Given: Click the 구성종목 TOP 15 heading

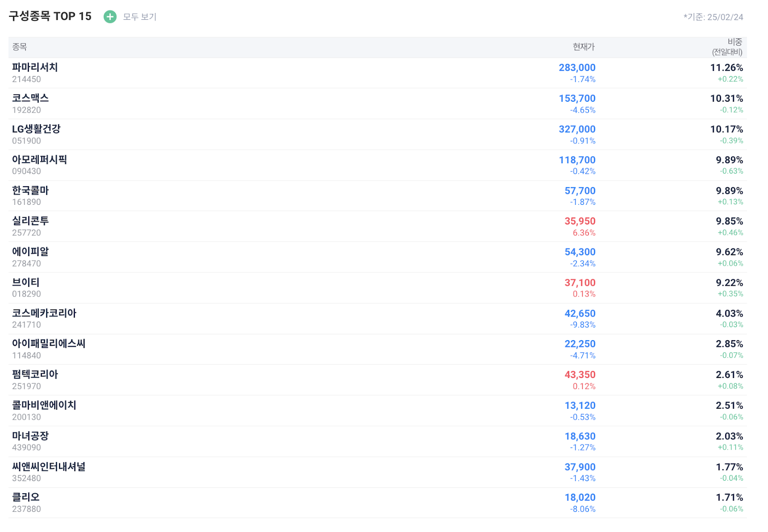Looking at the screenshot, I should [x=50, y=16].
